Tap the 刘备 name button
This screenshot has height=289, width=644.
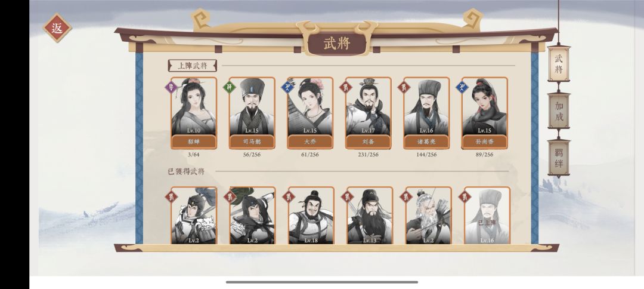(369, 142)
